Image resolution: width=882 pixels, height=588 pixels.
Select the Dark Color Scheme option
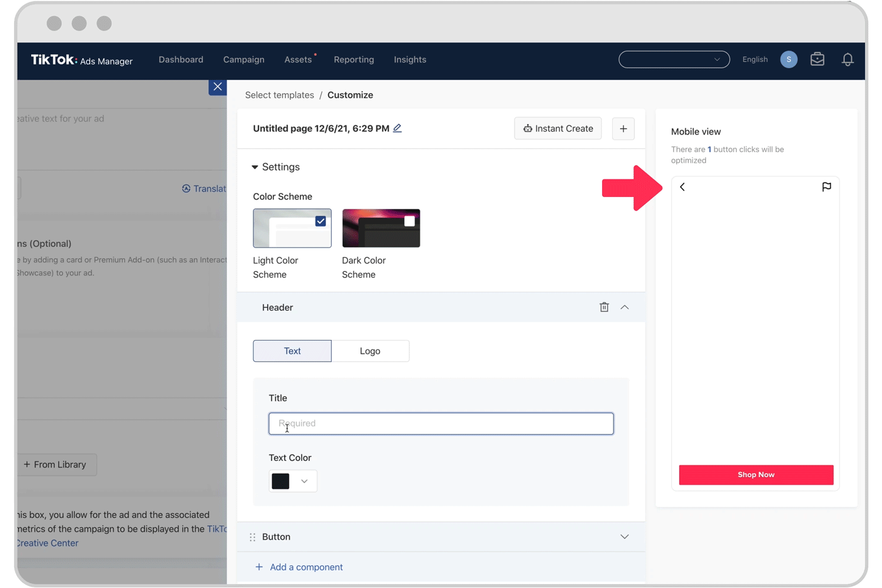(x=381, y=228)
